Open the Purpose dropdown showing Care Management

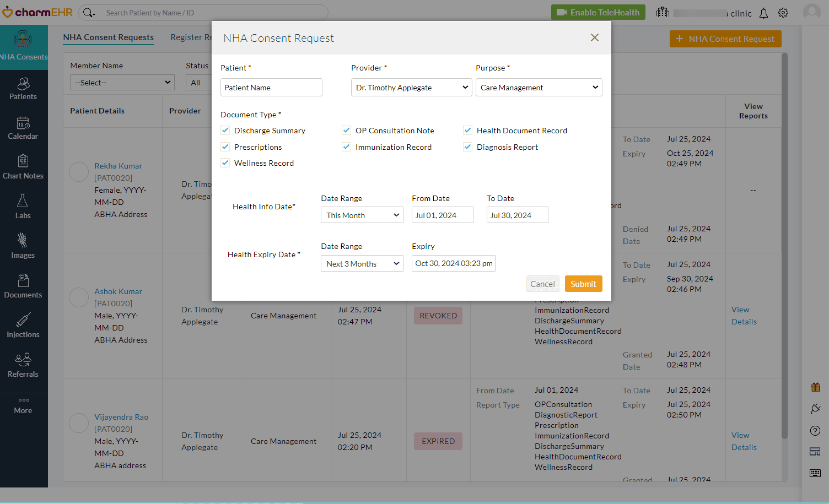pos(539,87)
